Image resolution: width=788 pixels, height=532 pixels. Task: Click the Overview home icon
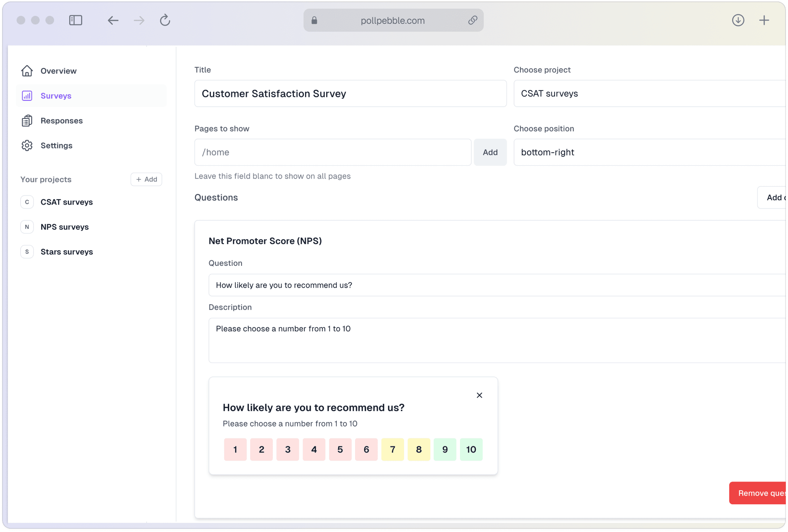(27, 71)
